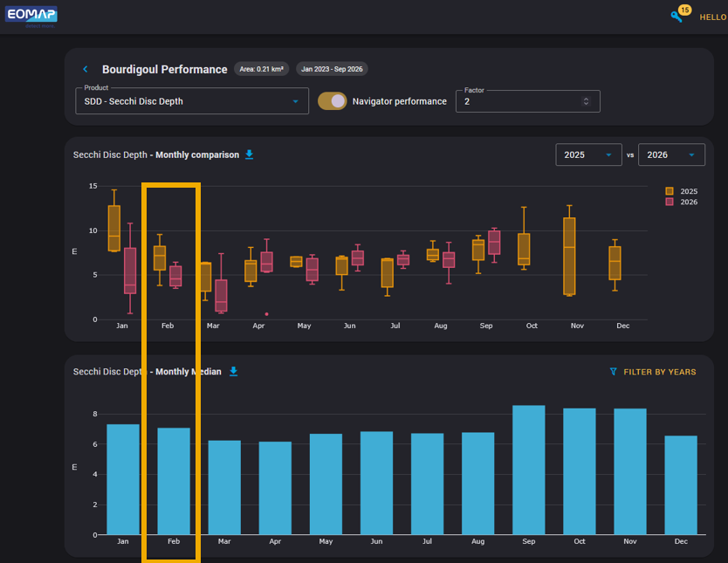
Task: Expand the 2025 year dropdown
Action: pyautogui.click(x=588, y=154)
